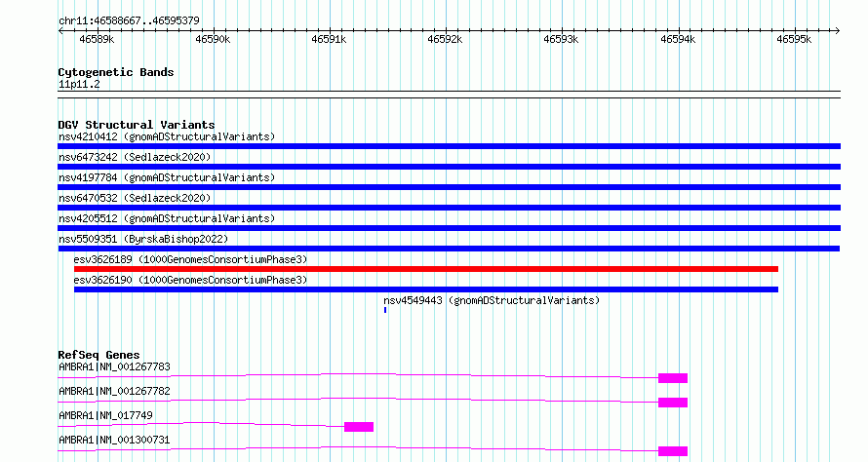Click the 46591k ruler tick label
The height and width of the screenshot is (462, 868).
pyautogui.click(x=329, y=40)
